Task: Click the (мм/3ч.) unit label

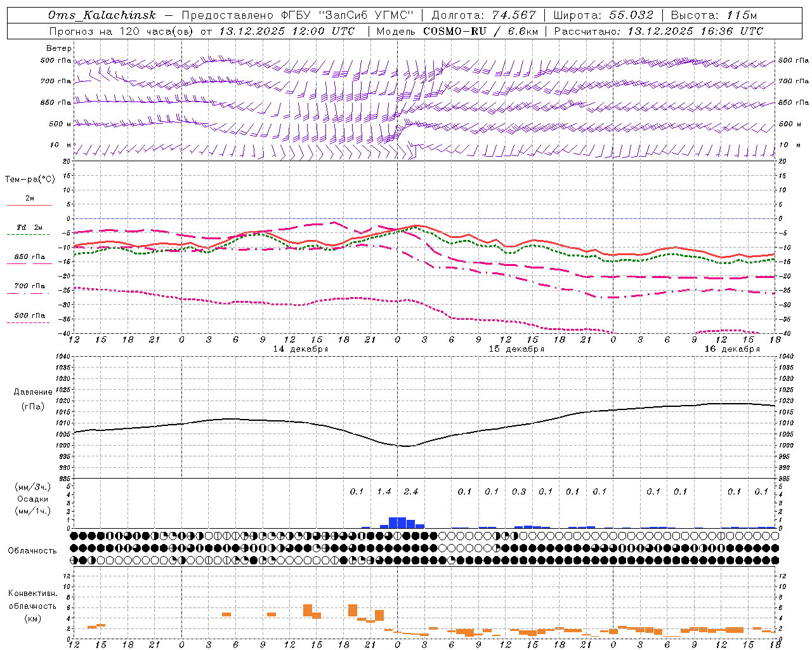Action: [32, 487]
